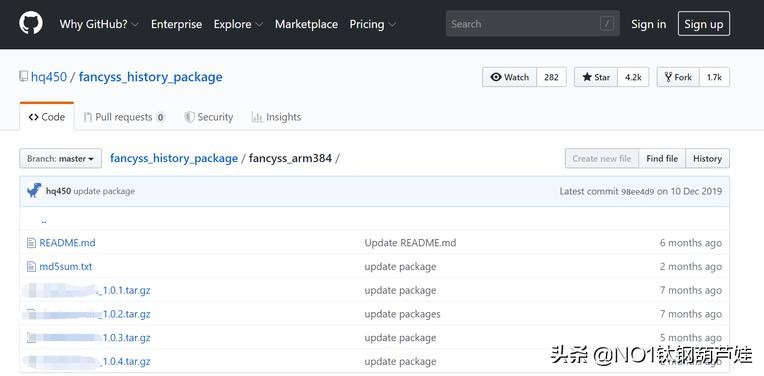Open the 'update packages' commit message

click(402, 314)
